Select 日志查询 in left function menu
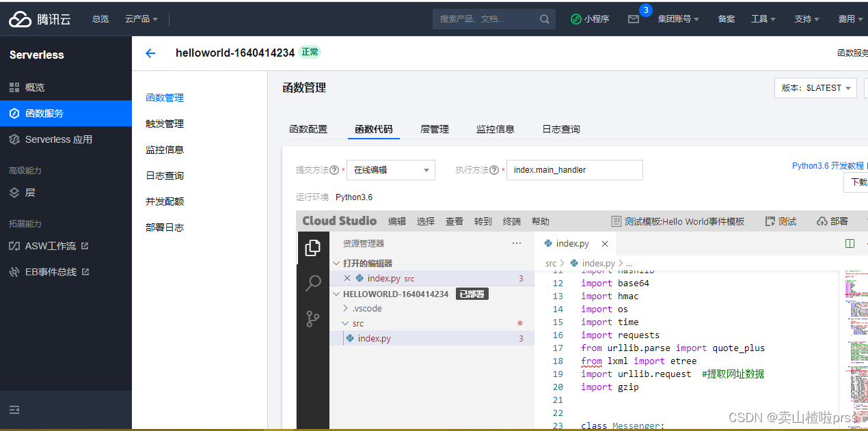The image size is (868, 431). [x=165, y=176]
